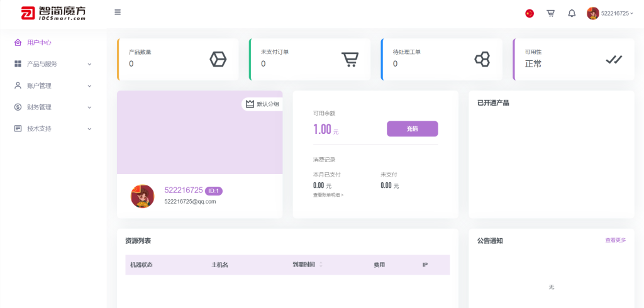
Task: Open the notification bell
Action: pos(572,14)
